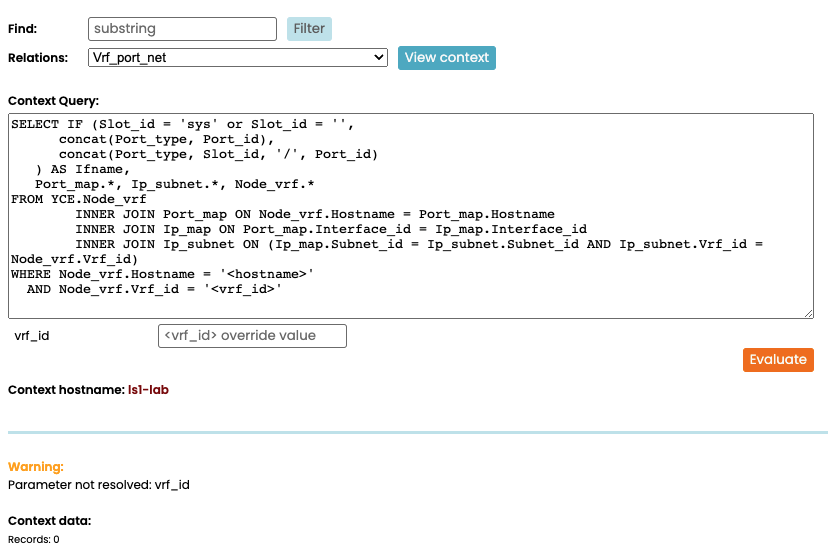Grab the query textarea resize handle
The width and height of the screenshot is (828, 553).
point(808,313)
